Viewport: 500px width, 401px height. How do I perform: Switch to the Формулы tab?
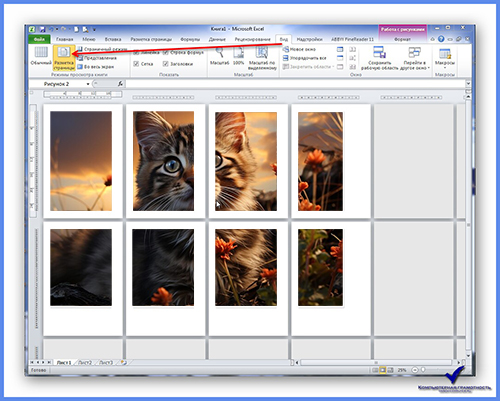pyautogui.click(x=190, y=39)
